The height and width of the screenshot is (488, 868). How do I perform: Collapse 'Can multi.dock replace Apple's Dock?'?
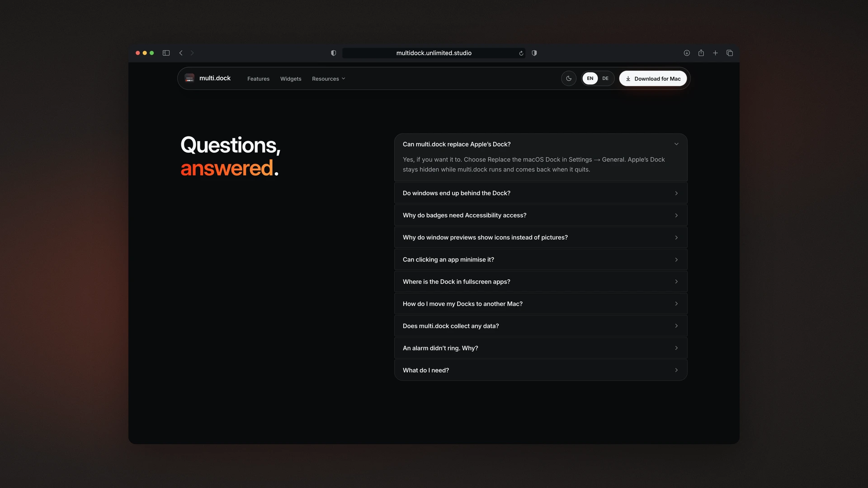[541, 144]
